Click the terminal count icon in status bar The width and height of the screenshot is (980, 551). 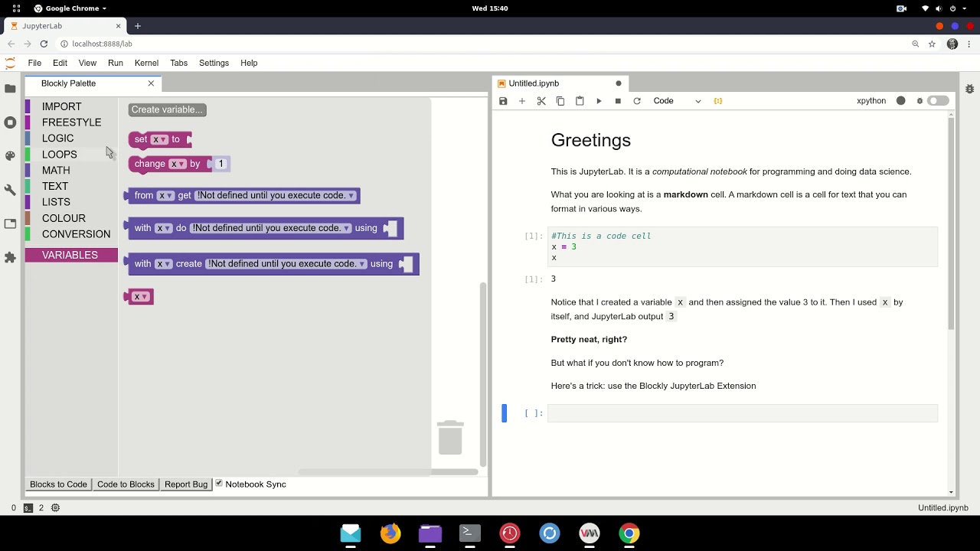pos(28,507)
